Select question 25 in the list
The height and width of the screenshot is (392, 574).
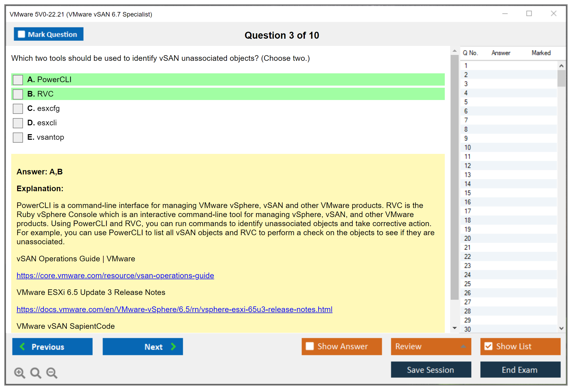467,284
